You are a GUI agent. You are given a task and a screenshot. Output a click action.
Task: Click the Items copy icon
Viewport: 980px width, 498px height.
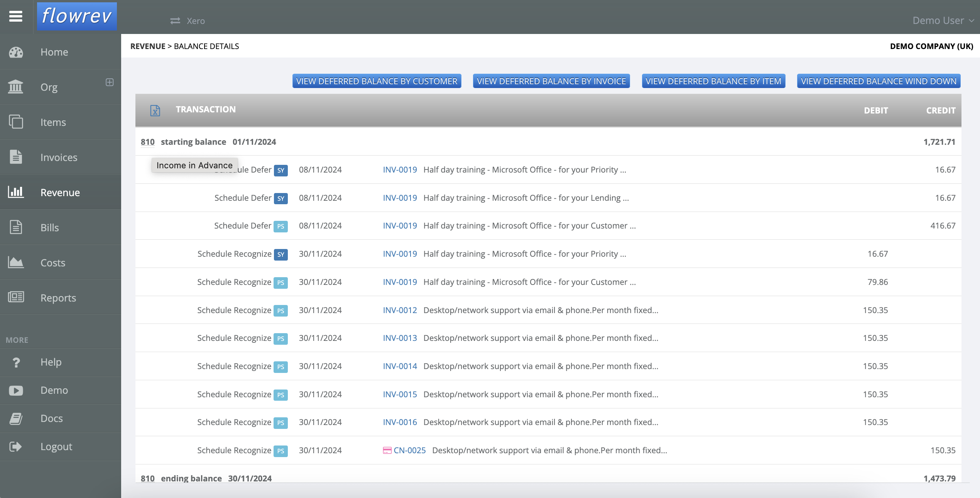coord(16,122)
